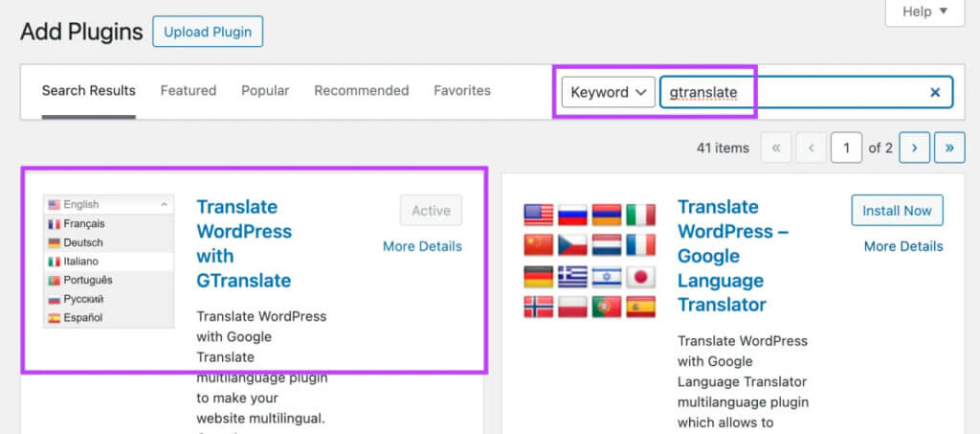Click GTranslate description 'to make your website multilingual'
The height and width of the screenshot is (434, 980).
pyautogui.click(x=260, y=408)
